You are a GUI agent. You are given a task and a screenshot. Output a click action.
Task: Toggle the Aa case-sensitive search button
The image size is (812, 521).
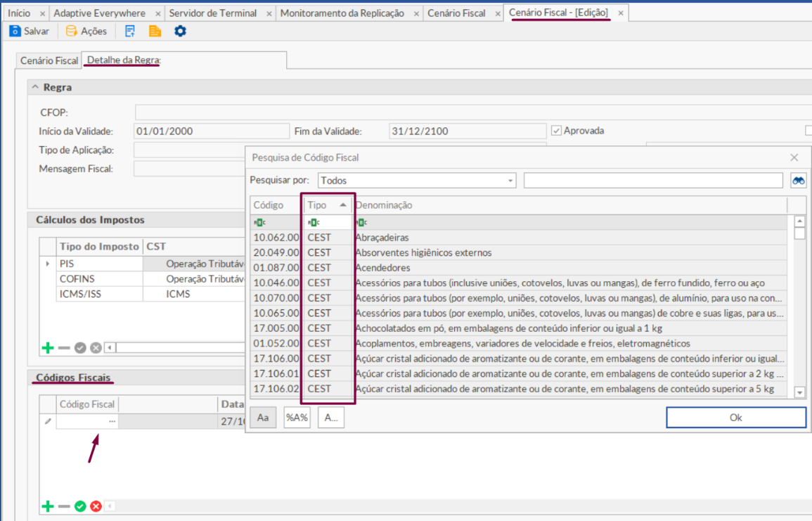pos(263,418)
